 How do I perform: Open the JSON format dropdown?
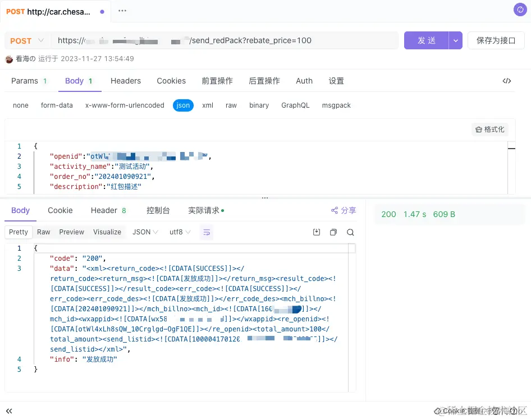coord(145,232)
